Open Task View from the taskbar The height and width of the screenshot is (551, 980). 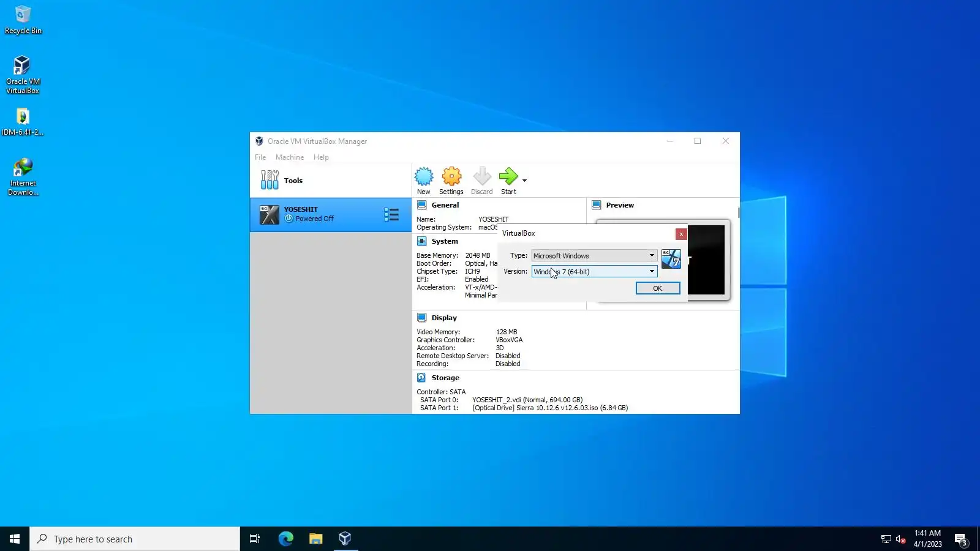click(255, 539)
